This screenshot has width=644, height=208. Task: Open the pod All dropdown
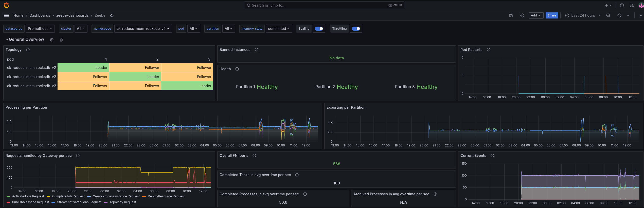[x=193, y=29]
